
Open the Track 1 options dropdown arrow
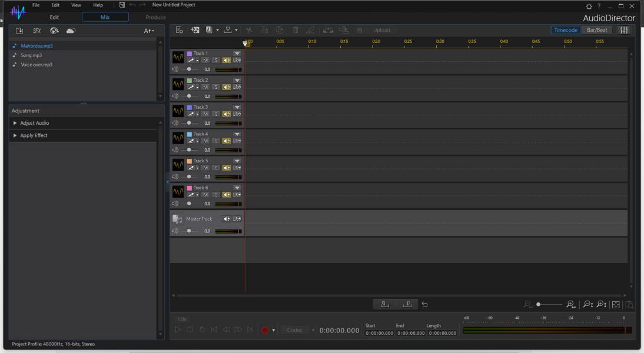coord(237,54)
